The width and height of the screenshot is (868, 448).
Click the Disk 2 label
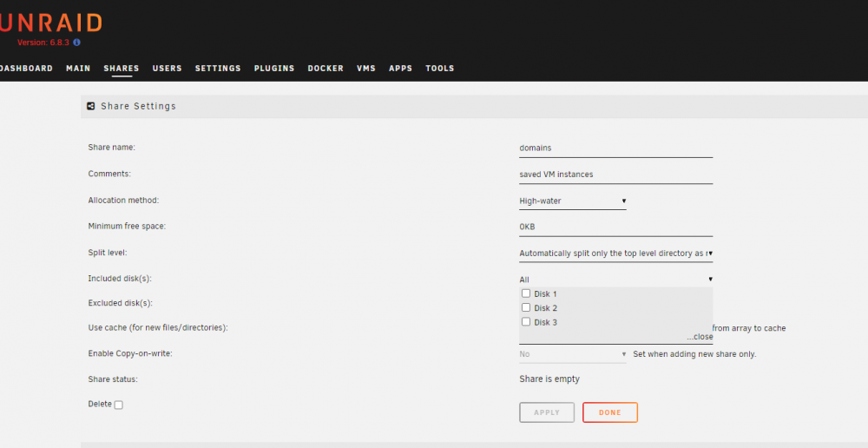(x=545, y=308)
